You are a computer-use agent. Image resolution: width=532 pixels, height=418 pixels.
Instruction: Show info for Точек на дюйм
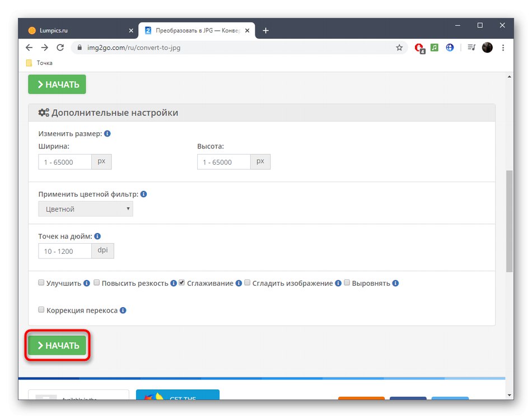97,236
